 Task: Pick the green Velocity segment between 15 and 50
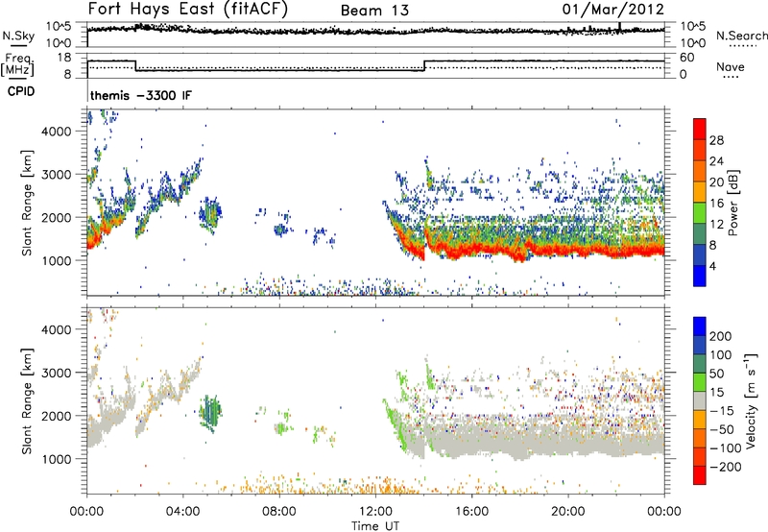[700, 382]
